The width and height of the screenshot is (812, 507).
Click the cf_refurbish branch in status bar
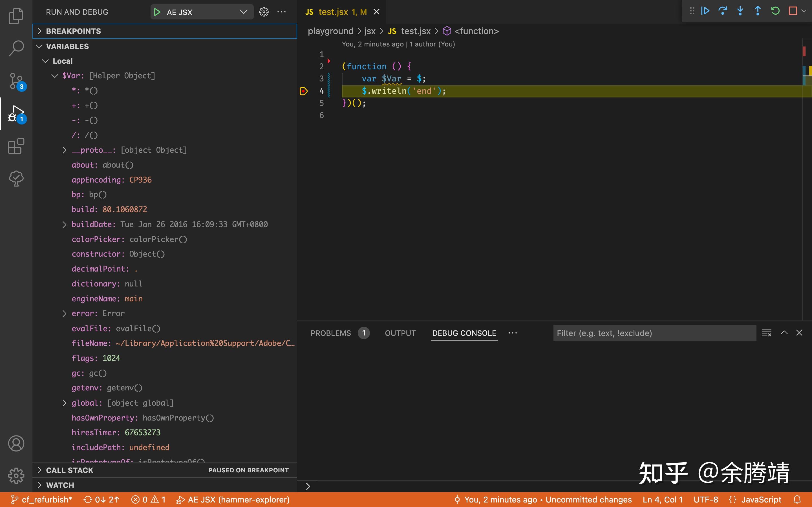coord(42,500)
